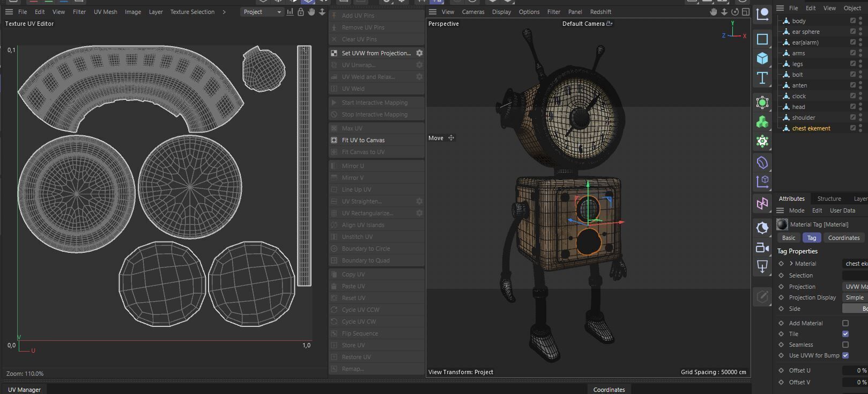Open the Projection UVW Mapping dropdown
Image resolution: width=868 pixels, height=394 pixels.
[855, 287]
